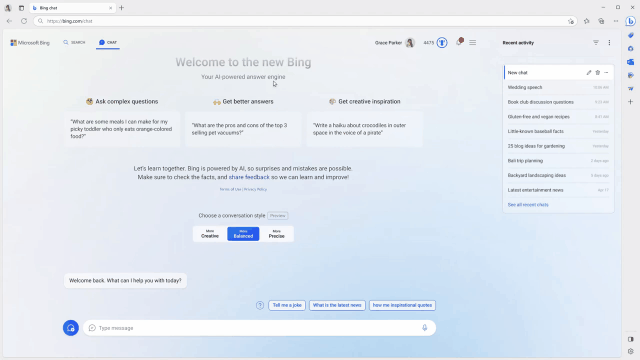
Task: Open Bing sidebar button in toolbar
Action: click(x=631, y=21)
